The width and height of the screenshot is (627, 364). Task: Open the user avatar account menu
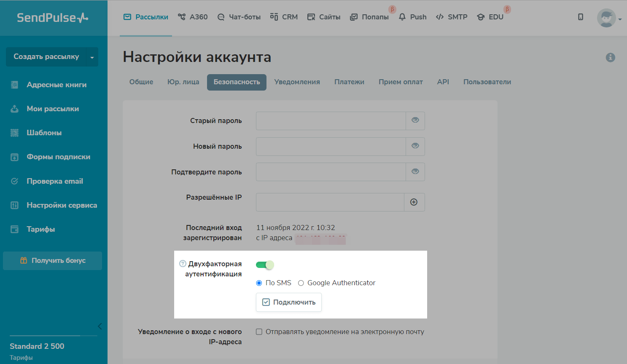[x=607, y=18]
